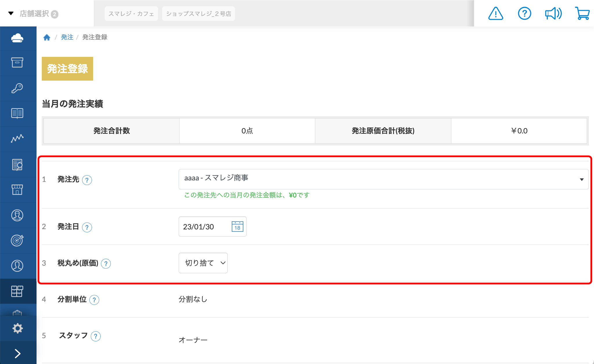Image resolution: width=594 pixels, height=364 pixels.
Task: Expand the 店舗選択 store selector
Action: click(x=33, y=14)
